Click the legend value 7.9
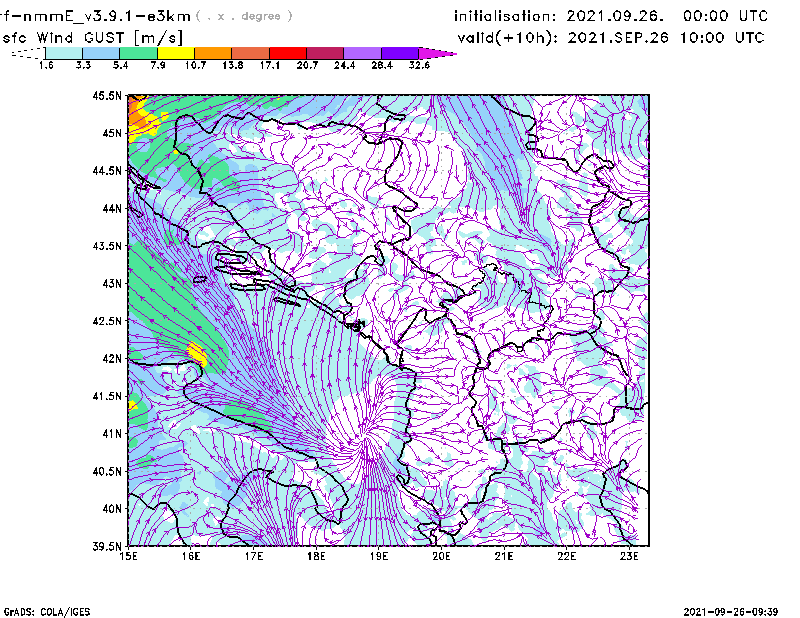The height and width of the screenshot is (618, 800). (158, 65)
